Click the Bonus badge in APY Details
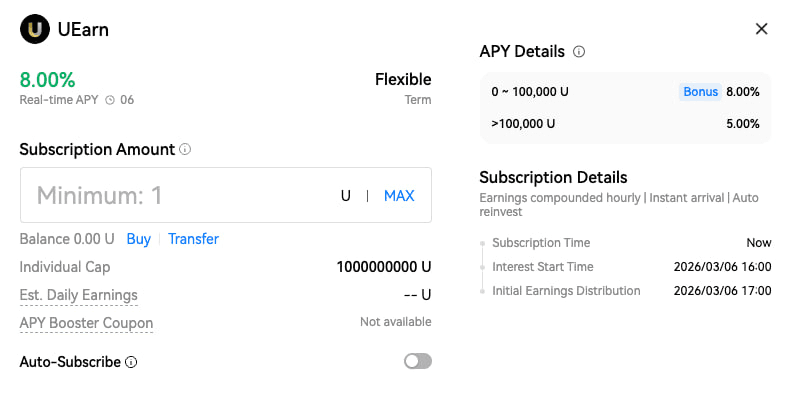Screen dimensions: 790x404 (x=700, y=92)
